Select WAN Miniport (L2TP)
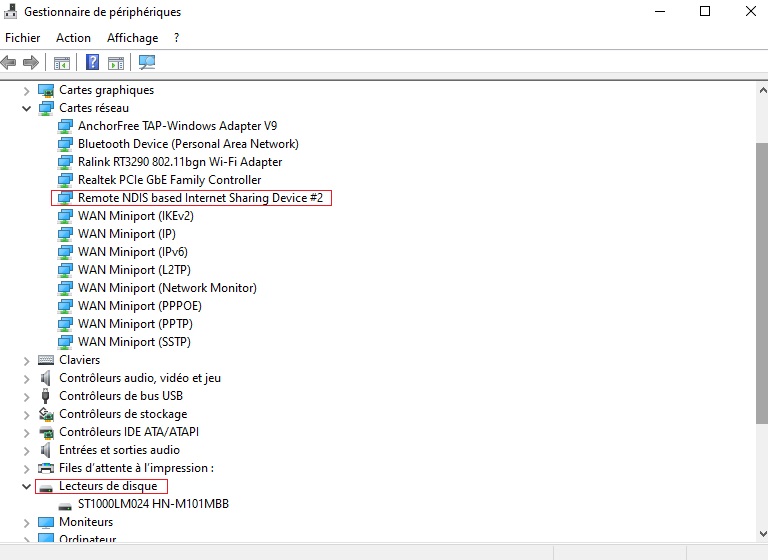 (x=134, y=270)
